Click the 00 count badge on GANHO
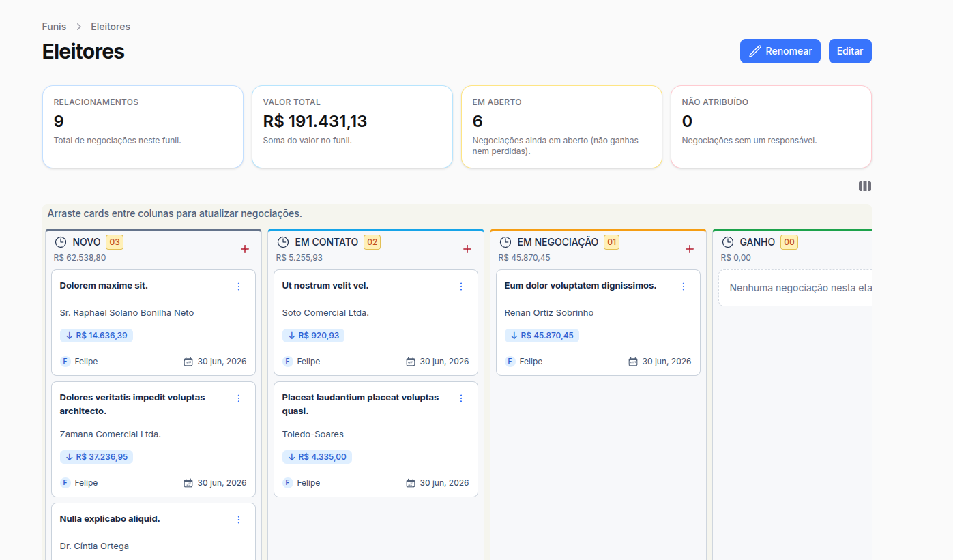This screenshot has height=560, width=953. pyautogui.click(x=789, y=242)
